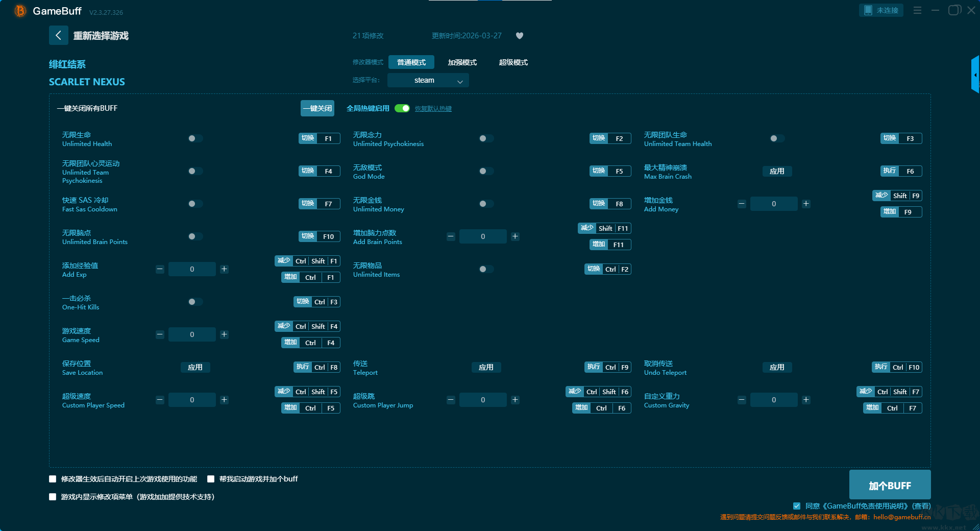Click the heart favorite icon

[x=520, y=36]
